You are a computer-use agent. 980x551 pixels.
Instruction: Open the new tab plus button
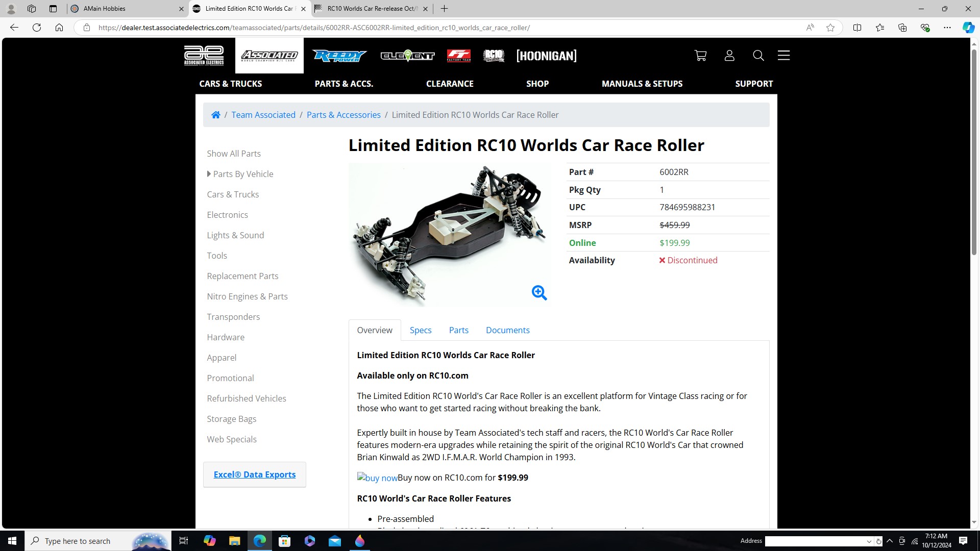(444, 9)
